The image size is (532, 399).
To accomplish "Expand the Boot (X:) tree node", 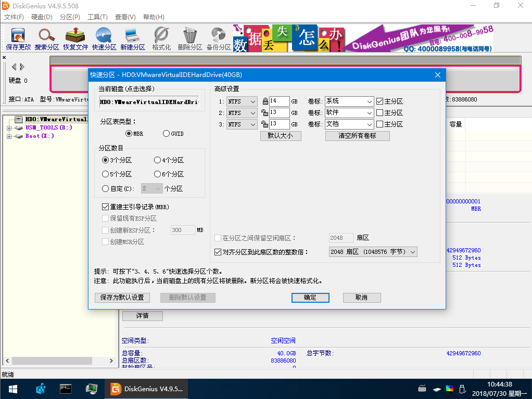I will coord(9,136).
